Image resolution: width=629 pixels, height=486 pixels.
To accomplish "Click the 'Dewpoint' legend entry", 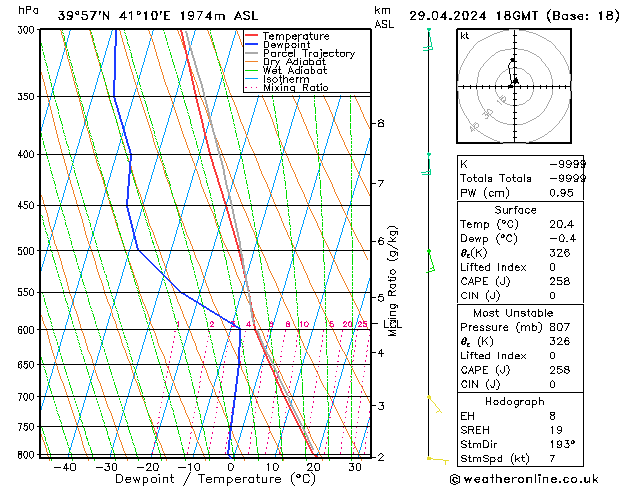I will pos(278,45).
